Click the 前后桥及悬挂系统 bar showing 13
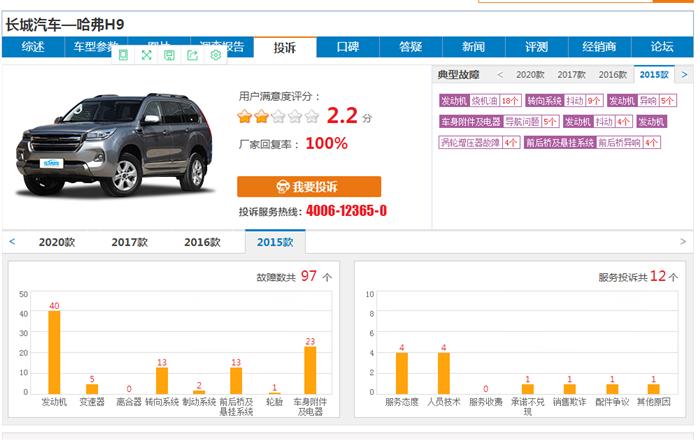 236,381
